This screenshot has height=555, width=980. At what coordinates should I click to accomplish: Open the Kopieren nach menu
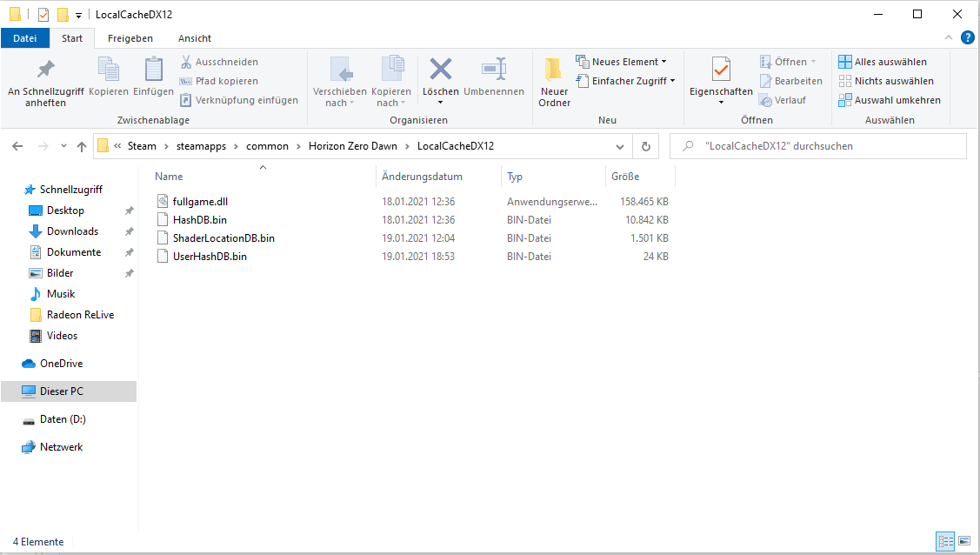[391, 81]
